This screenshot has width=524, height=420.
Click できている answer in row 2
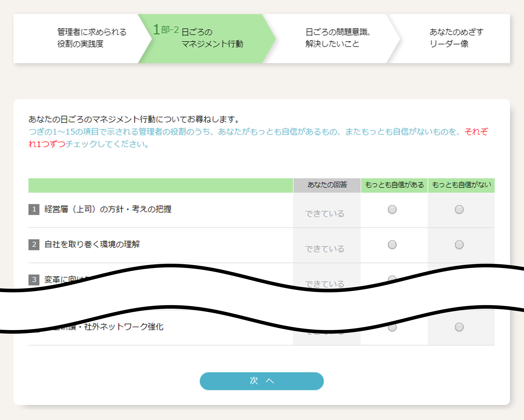click(x=325, y=249)
